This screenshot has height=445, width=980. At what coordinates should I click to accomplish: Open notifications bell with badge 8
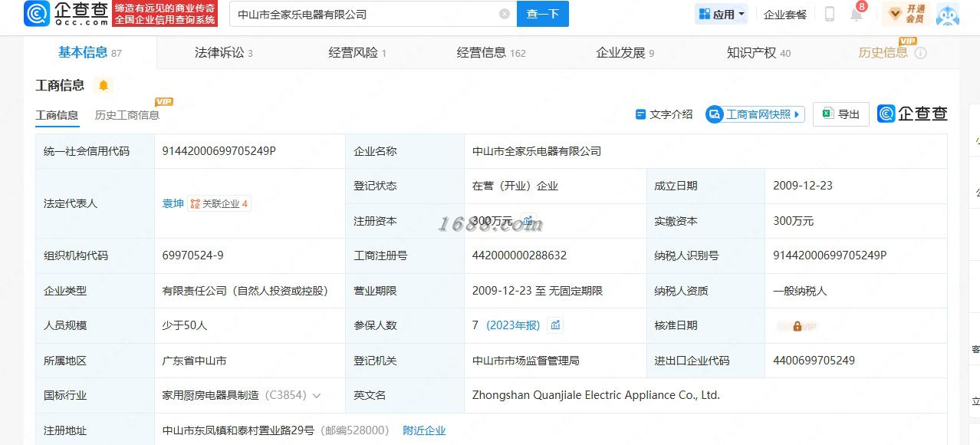click(x=857, y=13)
